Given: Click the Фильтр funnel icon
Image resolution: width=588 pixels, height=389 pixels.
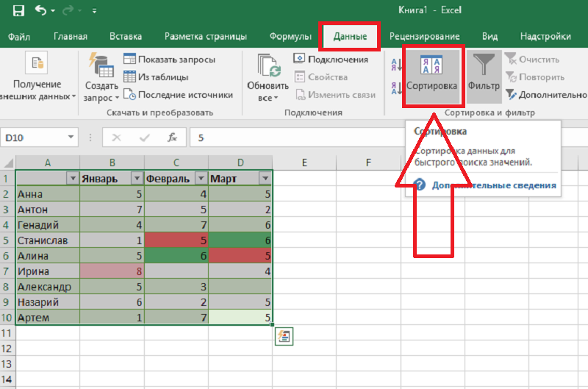Looking at the screenshot, I should point(483,74).
